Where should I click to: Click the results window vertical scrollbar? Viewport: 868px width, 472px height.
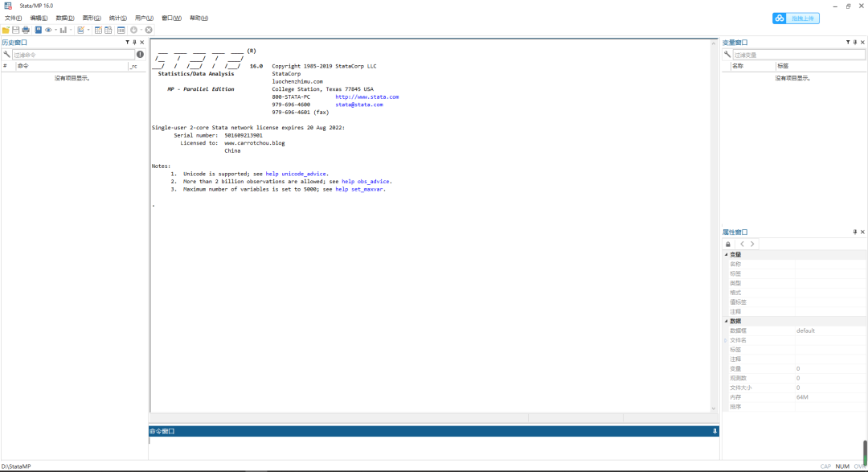714,225
